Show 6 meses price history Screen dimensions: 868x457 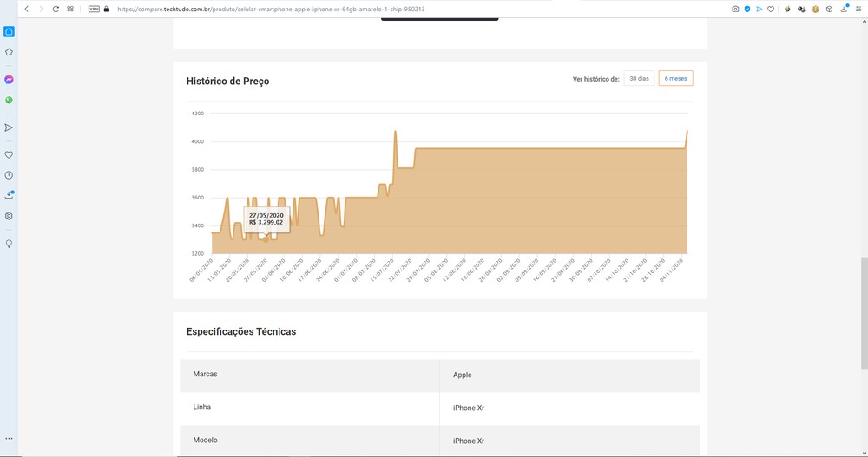(676, 79)
